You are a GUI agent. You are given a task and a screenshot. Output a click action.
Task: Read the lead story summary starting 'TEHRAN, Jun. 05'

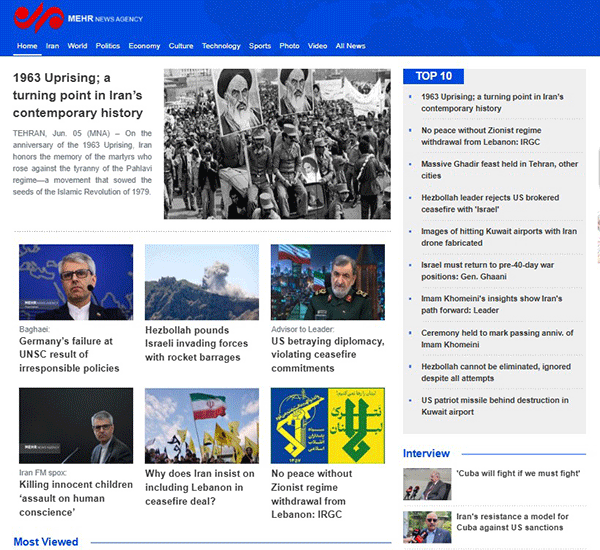point(82,162)
